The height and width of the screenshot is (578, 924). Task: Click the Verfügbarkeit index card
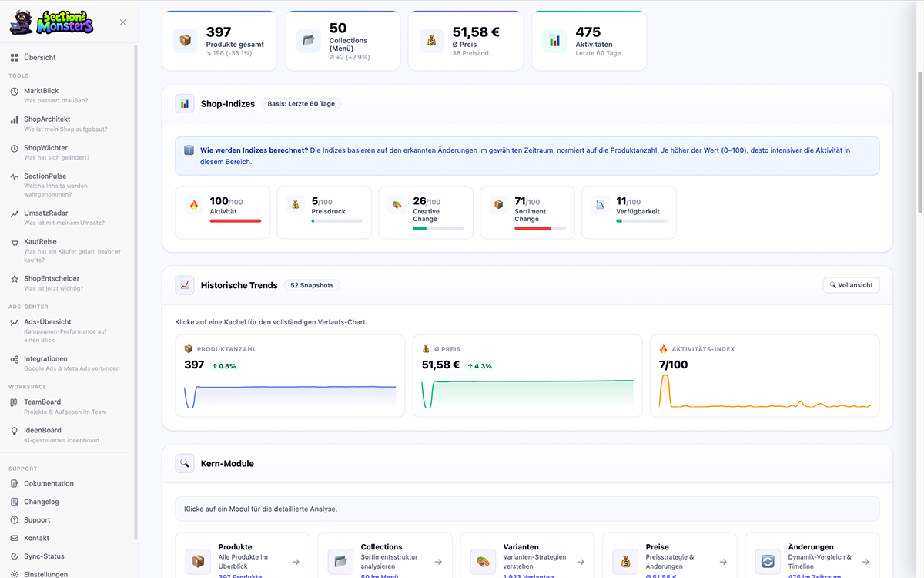pyautogui.click(x=629, y=212)
